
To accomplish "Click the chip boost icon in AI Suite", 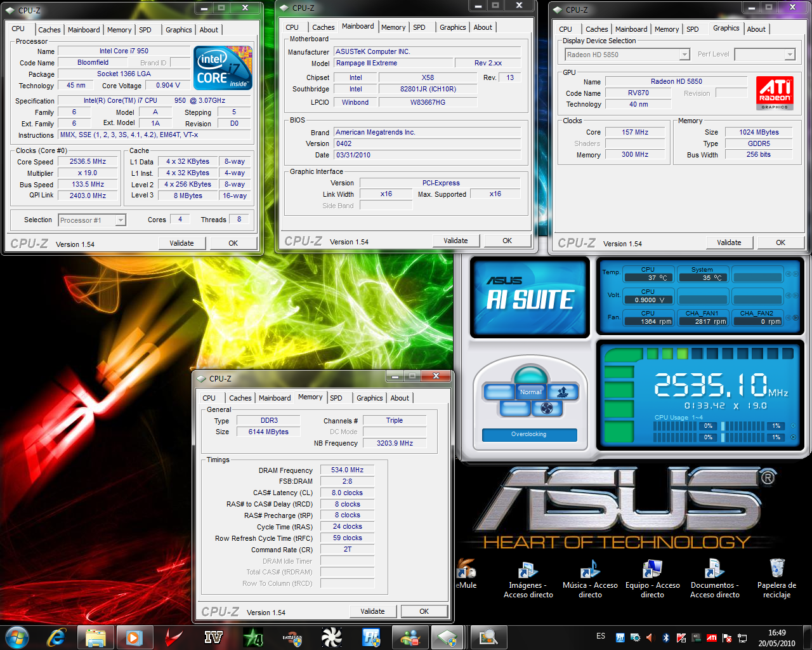I will point(562,392).
